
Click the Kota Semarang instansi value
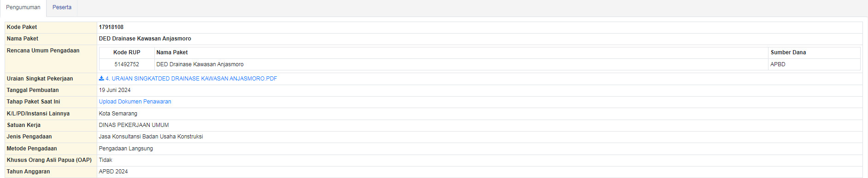[x=118, y=114]
